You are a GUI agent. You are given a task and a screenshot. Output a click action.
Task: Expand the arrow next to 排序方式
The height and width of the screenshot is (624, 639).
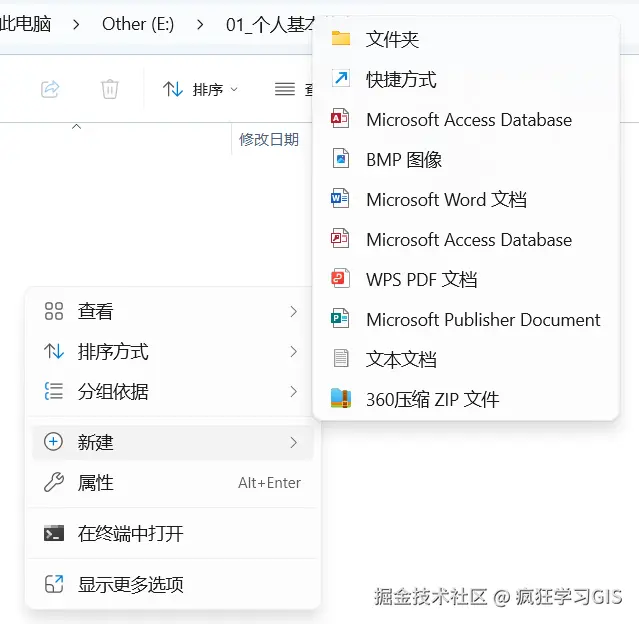[x=293, y=351]
